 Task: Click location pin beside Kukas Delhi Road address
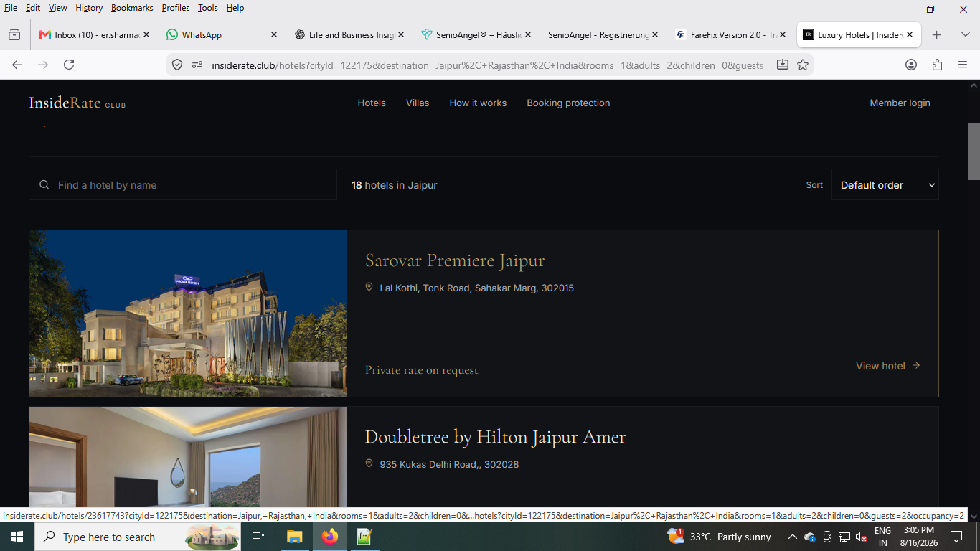click(369, 463)
